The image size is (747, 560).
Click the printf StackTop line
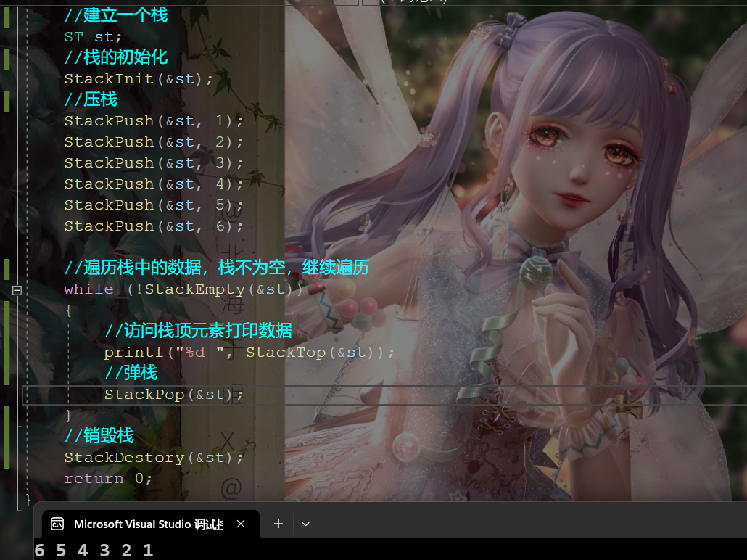tap(249, 353)
